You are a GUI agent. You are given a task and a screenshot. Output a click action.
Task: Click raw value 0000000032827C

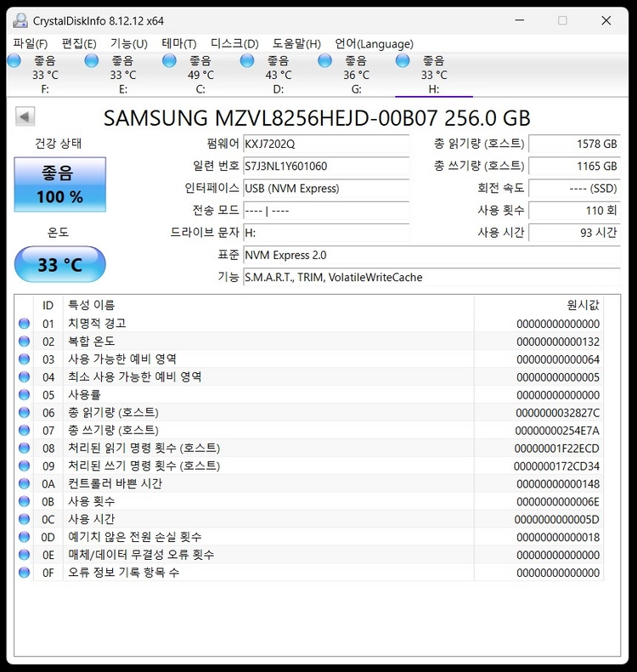tap(558, 413)
